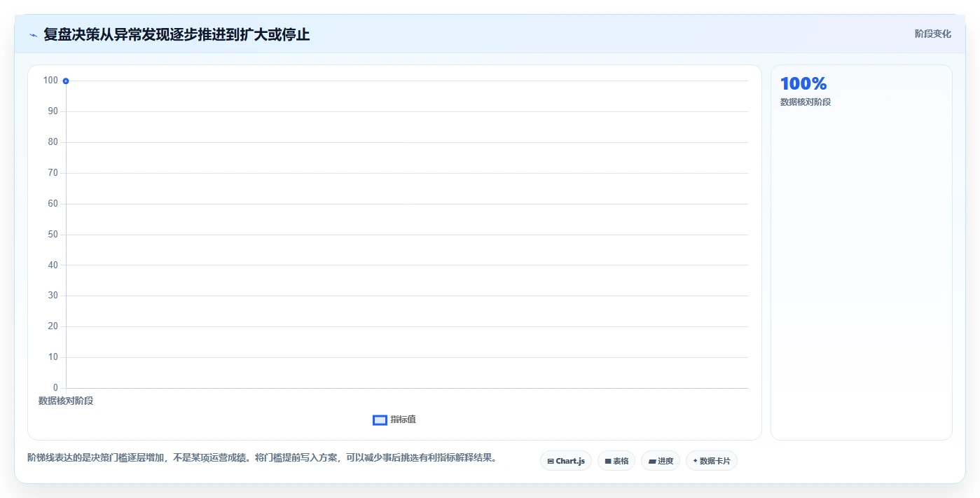Click the x-axis label 数据核对阶段
The width and height of the screenshot is (980, 498).
66,401
